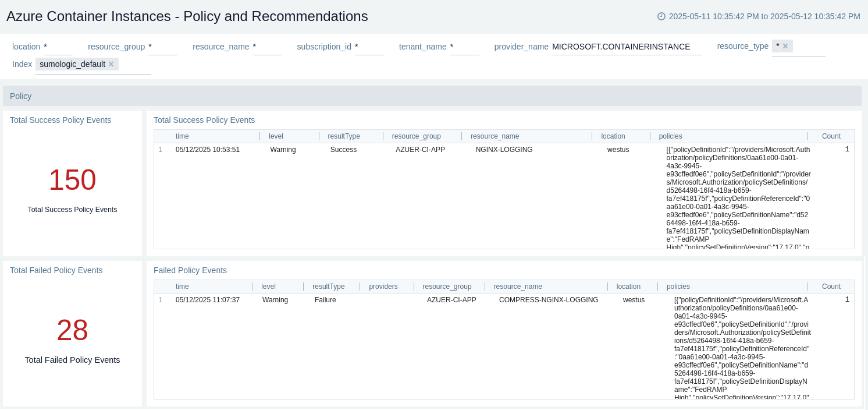The image size is (868, 410).
Task: Edit the subscription_id filter field
Action: (369, 47)
